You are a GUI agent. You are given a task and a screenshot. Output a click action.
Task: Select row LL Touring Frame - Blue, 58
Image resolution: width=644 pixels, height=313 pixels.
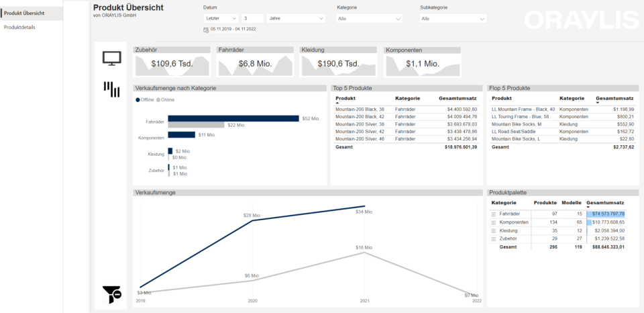563,117
